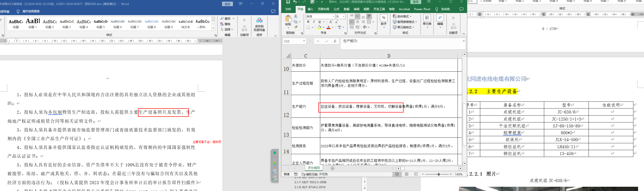Apply italic formatting in Excel

[x=314, y=22]
